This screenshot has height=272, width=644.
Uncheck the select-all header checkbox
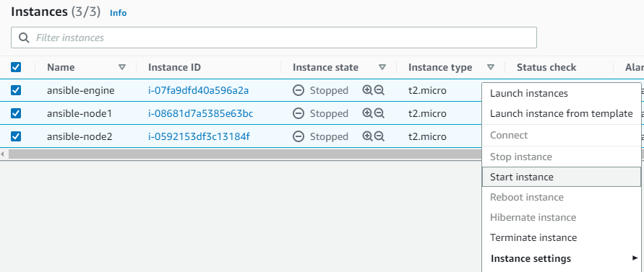tap(16, 67)
